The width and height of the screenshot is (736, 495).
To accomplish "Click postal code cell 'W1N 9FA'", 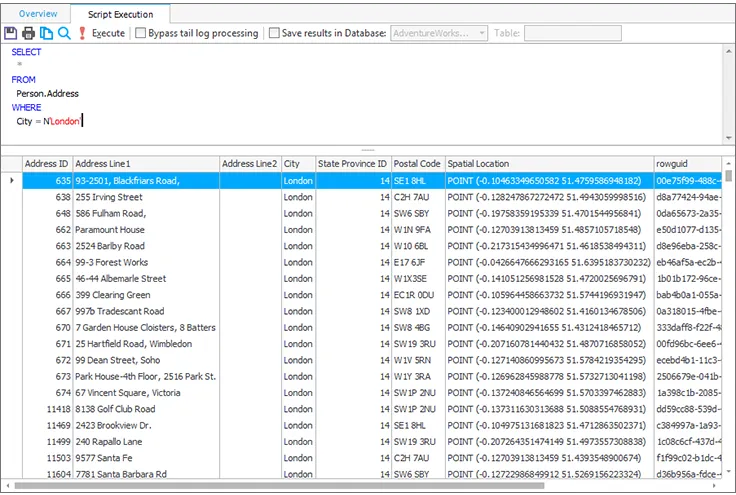I will 418,229.
